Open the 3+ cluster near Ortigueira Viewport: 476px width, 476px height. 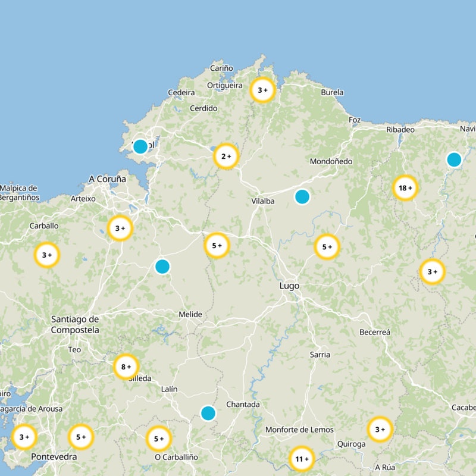[x=262, y=90]
